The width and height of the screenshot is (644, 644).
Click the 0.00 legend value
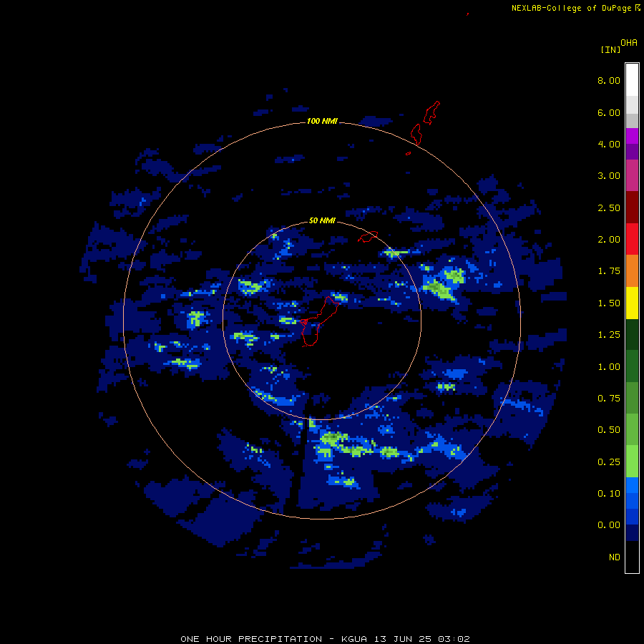(609, 525)
